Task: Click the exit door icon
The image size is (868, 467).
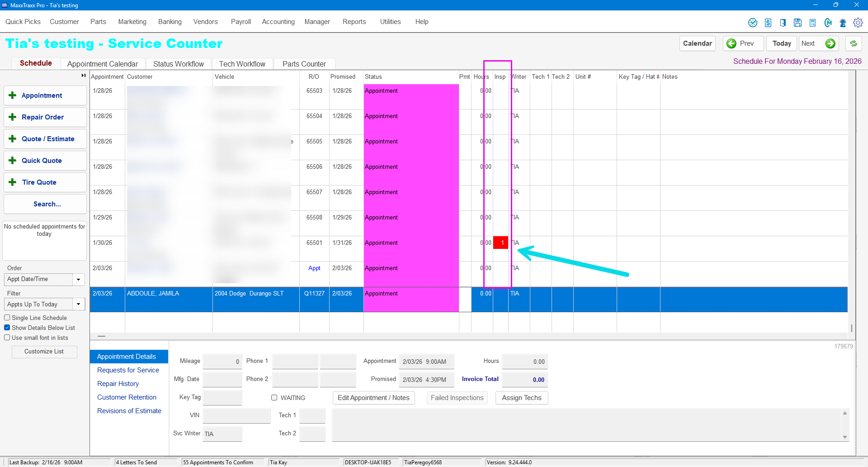Action: click(x=783, y=23)
